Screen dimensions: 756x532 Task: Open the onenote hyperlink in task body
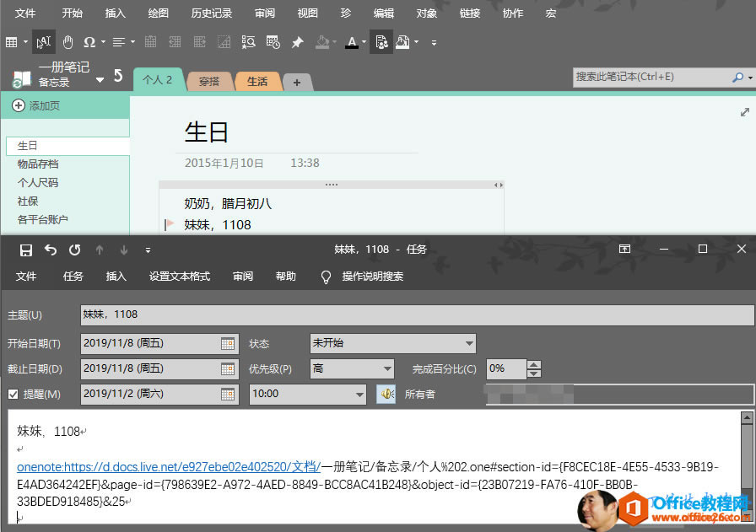(169, 466)
